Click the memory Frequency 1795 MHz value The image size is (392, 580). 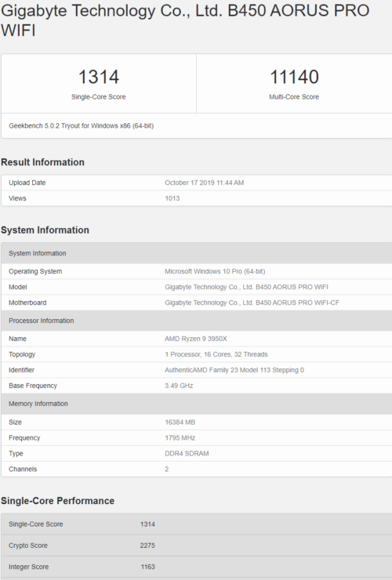pos(180,437)
